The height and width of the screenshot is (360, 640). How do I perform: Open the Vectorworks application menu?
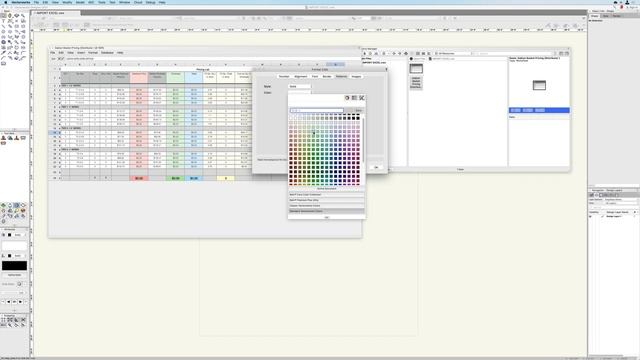21,2
